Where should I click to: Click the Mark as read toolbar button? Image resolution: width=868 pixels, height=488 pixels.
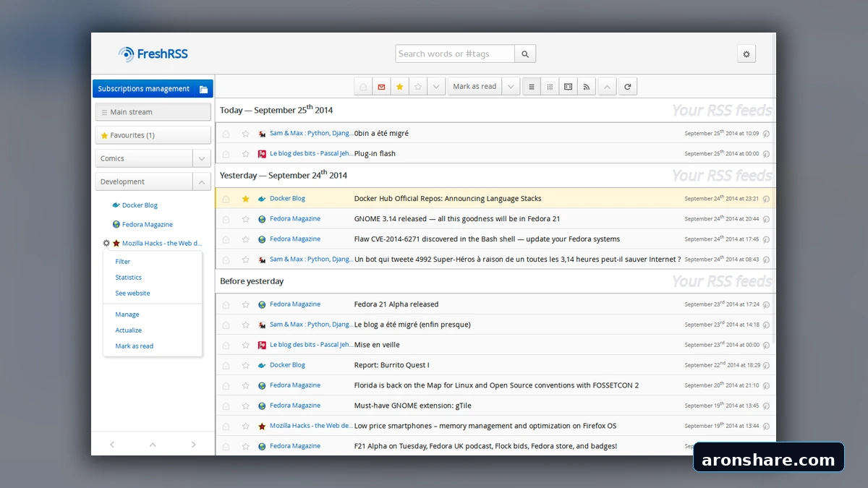point(475,87)
